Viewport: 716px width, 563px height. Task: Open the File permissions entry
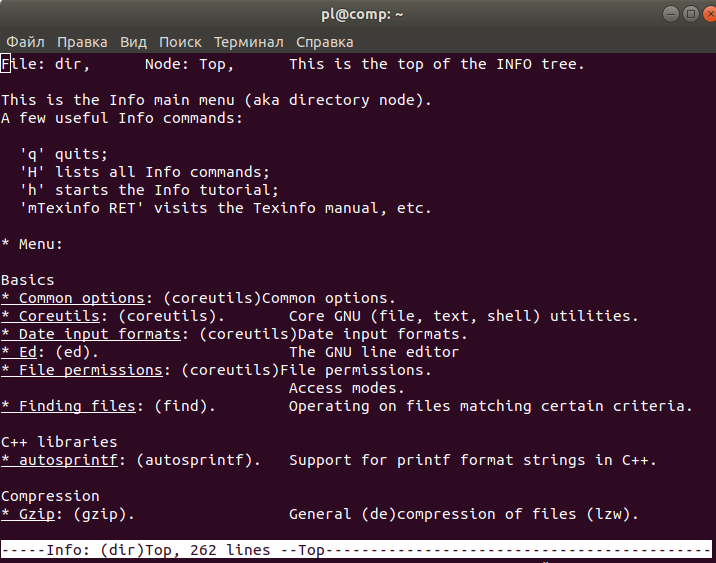91,370
